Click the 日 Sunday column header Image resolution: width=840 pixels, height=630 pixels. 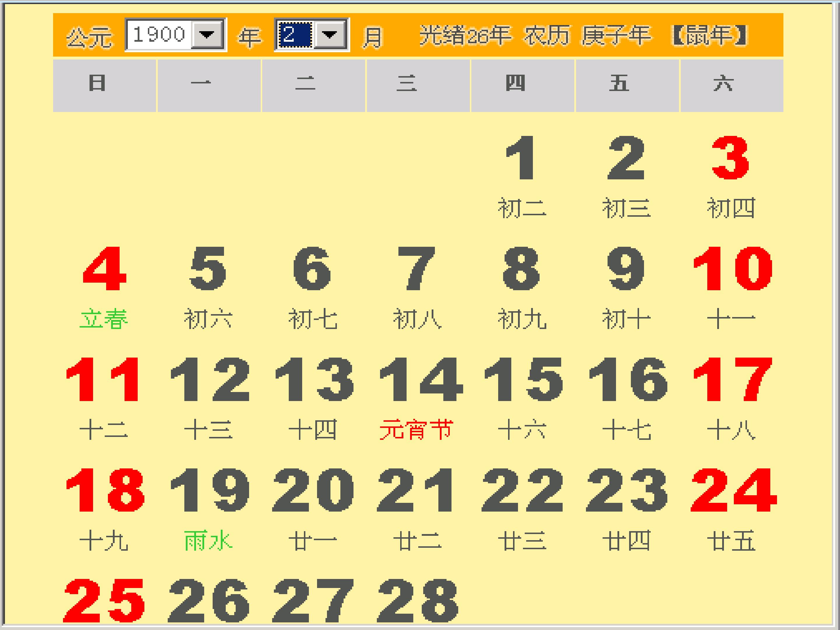tap(104, 85)
